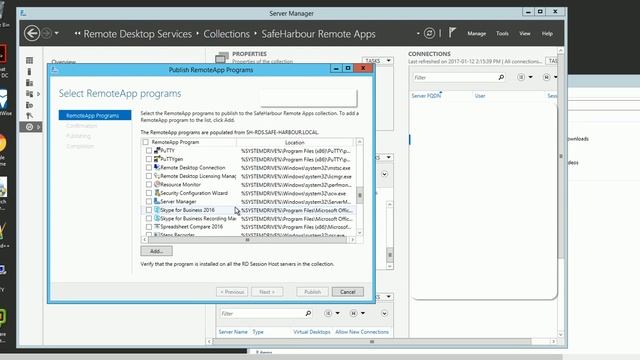Sort by the Location column header

(295, 142)
